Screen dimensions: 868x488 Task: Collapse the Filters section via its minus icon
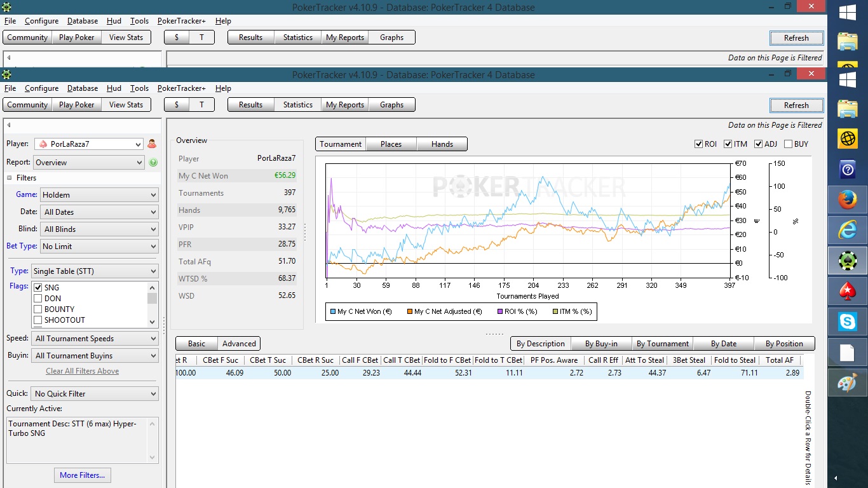(x=10, y=178)
